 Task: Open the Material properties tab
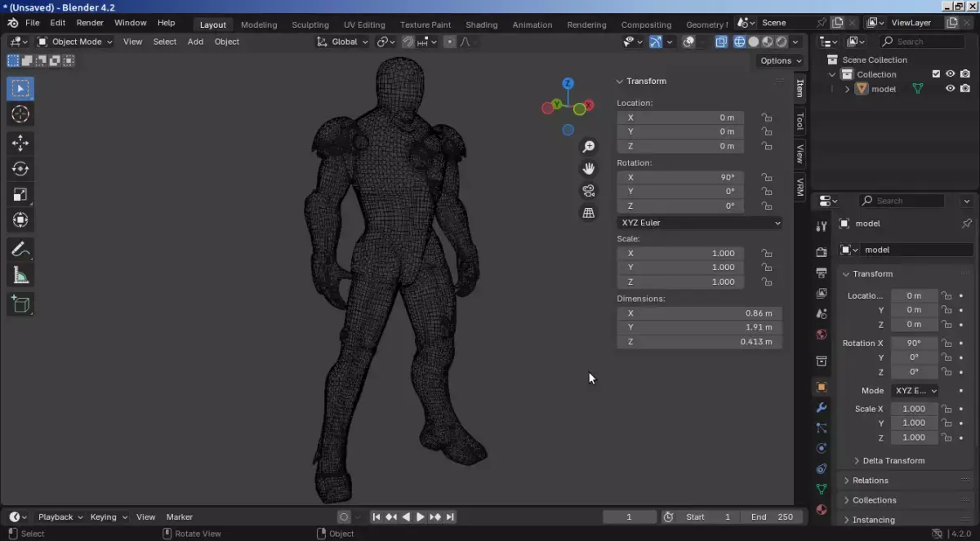pos(822,510)
